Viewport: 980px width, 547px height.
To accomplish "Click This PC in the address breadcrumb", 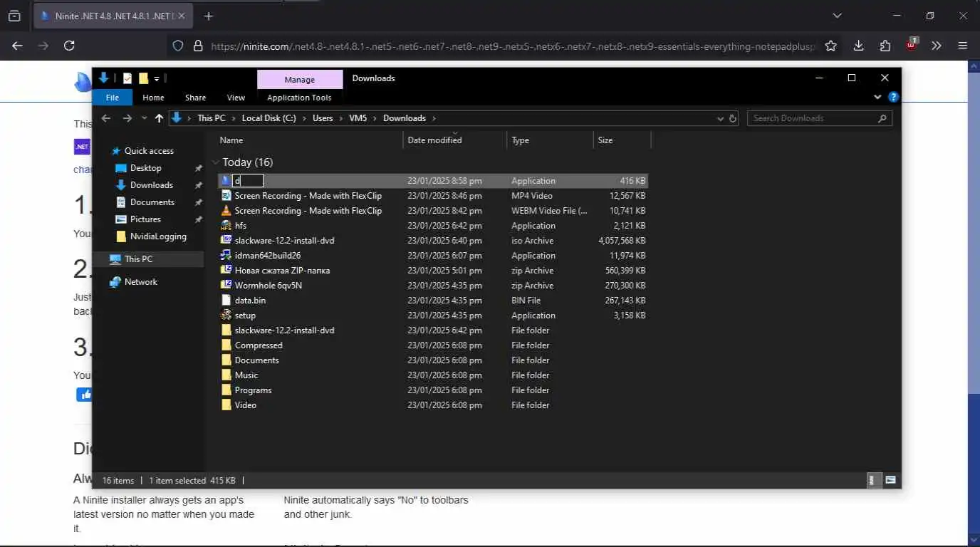I will click(212, 118).
